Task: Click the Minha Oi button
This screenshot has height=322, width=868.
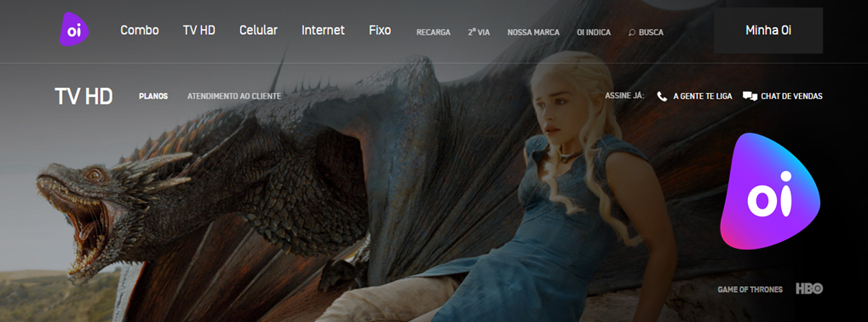Action: pyautogui.click(x=768, y=31)
